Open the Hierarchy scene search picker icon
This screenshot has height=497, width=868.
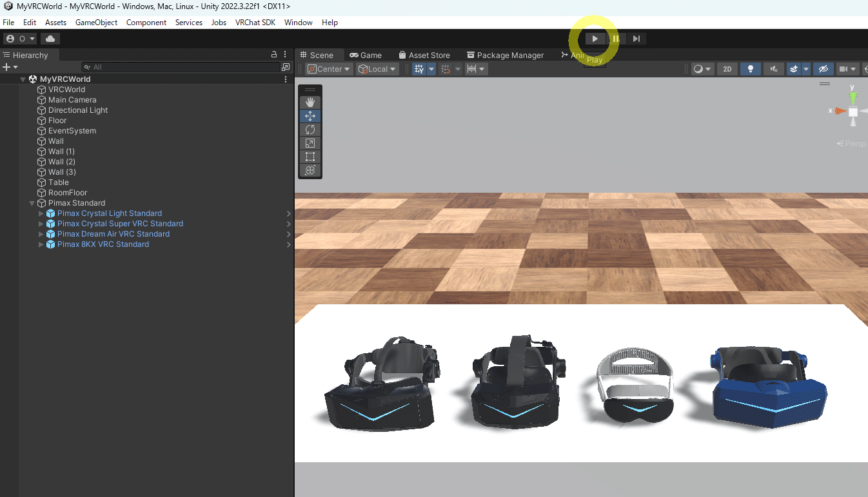[286, 67]
